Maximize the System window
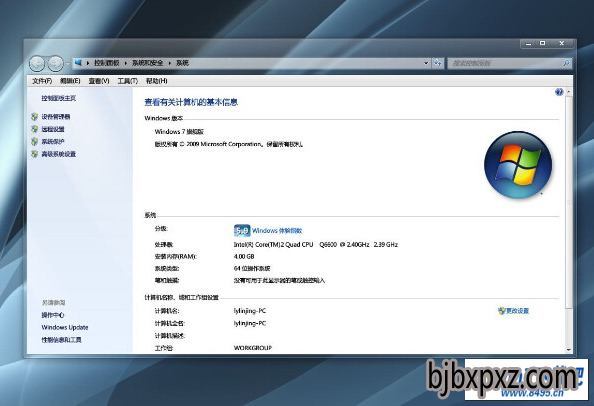Screen dimensions: 594x406 tap(542, 44)
